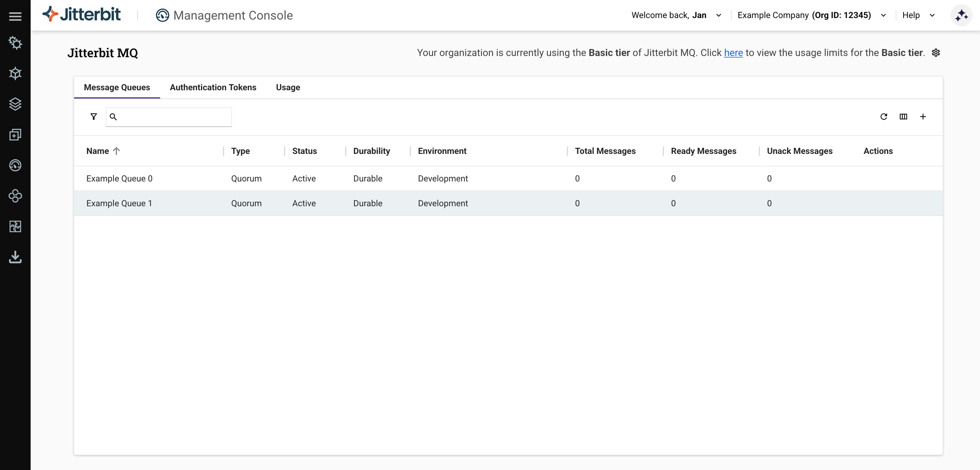Screen dimensions: 980x470
Task: Click the plus icon to create a new queue
Action: click(x=923, y=117)
